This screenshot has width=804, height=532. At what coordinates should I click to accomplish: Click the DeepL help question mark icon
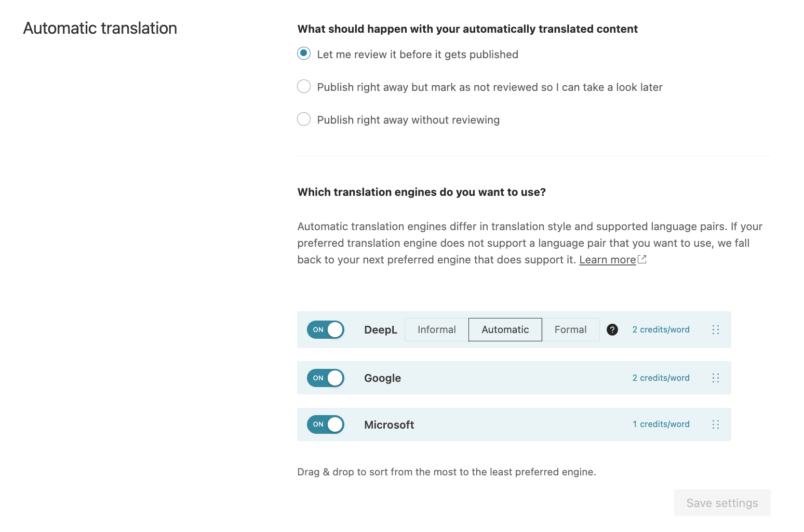tap(612, 330)
